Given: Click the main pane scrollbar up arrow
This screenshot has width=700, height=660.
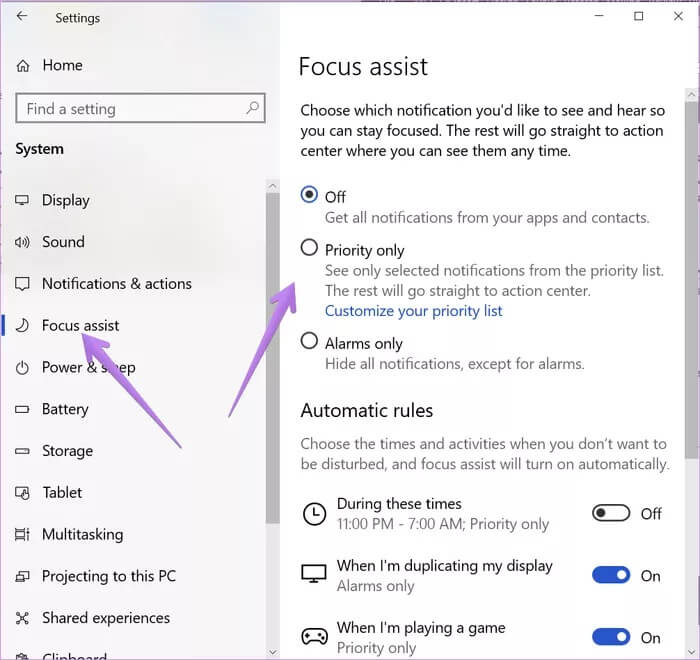Looking at the screenshot, I should [x=691, y=95].
